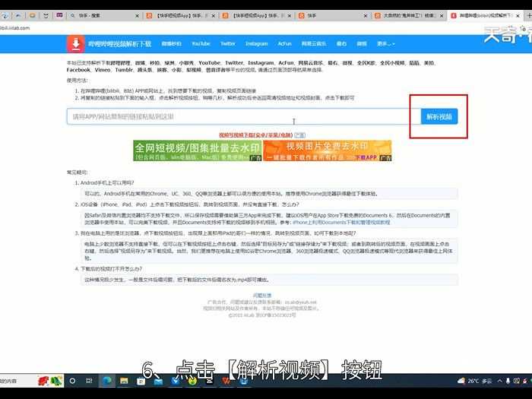
Task: Close the 快手 - 搜索 tab
Action: [x=137, y=16]
